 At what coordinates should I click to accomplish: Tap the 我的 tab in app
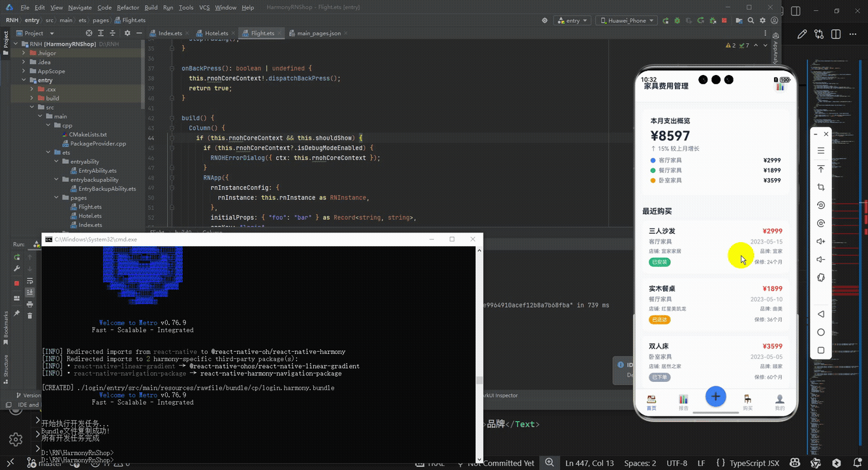click(x=779, y=402)
